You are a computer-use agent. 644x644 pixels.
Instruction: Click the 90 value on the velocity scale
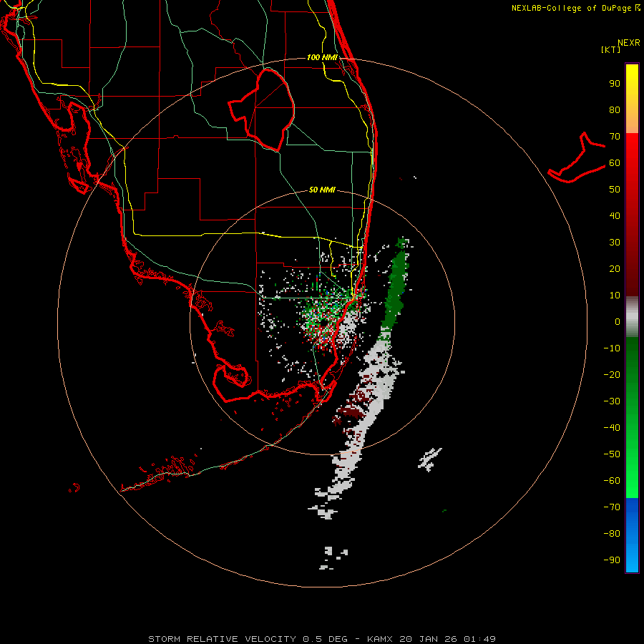point(615,84)
